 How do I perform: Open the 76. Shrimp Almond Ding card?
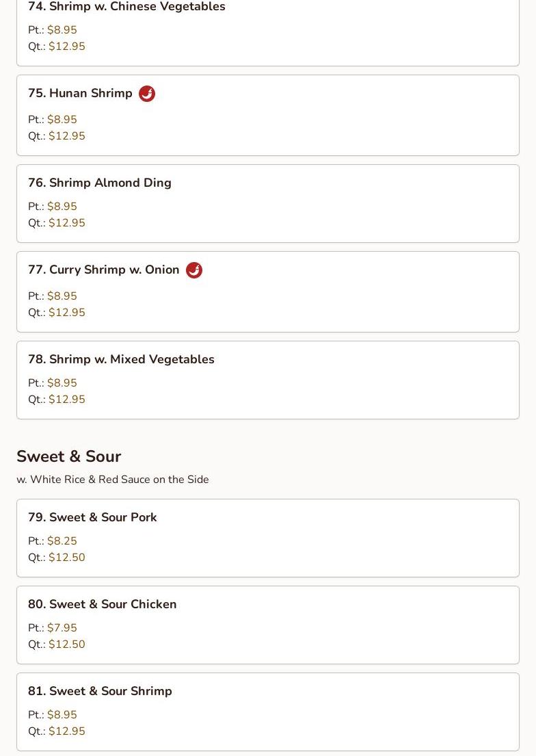pos(268,203)
